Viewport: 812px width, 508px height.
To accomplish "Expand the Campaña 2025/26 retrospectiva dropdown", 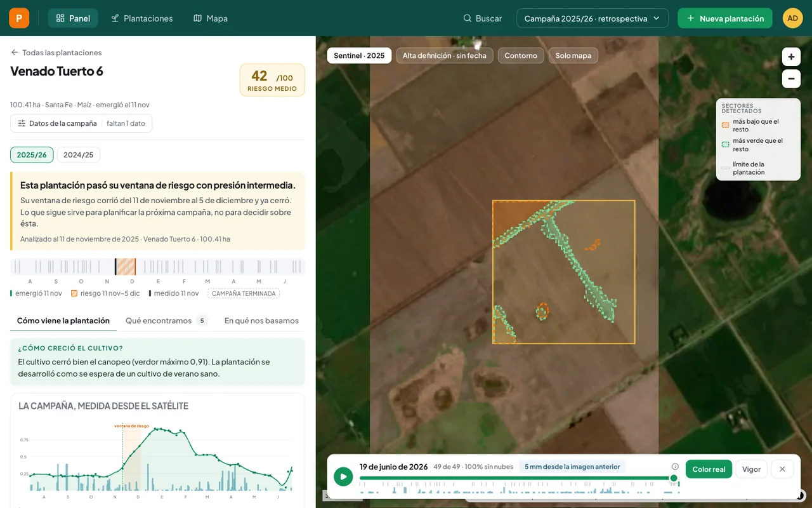I will (593, 18).
